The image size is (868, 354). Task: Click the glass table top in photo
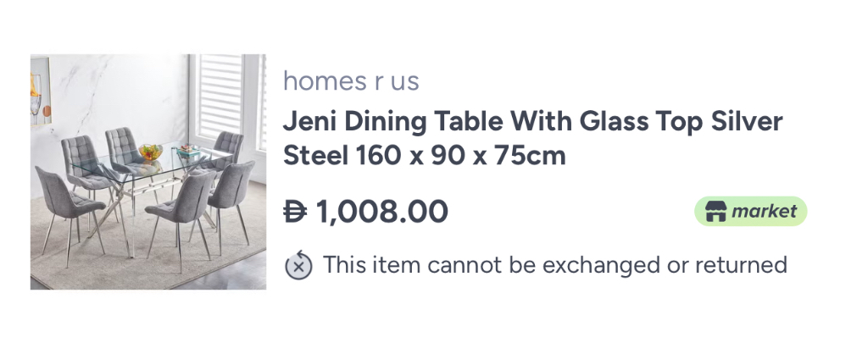(170, 163)
